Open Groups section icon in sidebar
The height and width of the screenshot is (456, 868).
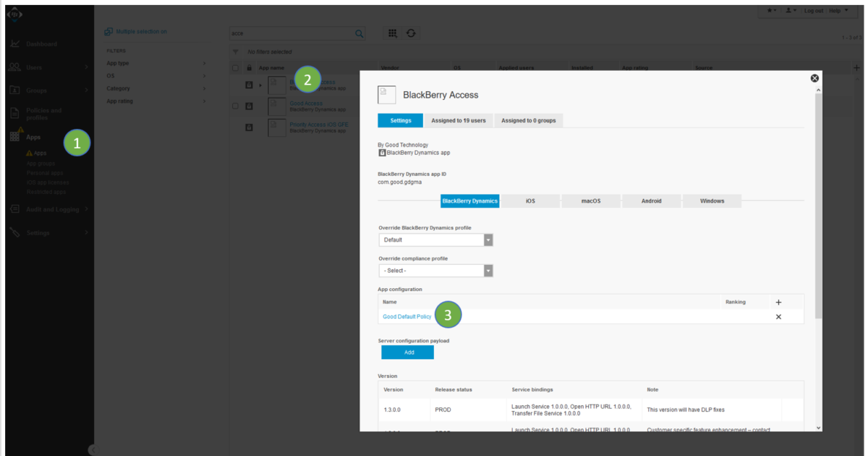14,90
